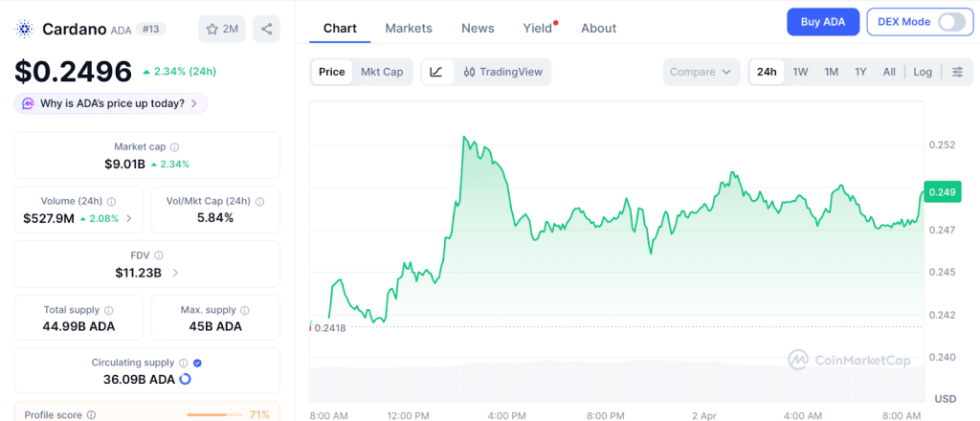
Task: Click the Cardano ADA logo icon
Action: (x=25, y=29)
